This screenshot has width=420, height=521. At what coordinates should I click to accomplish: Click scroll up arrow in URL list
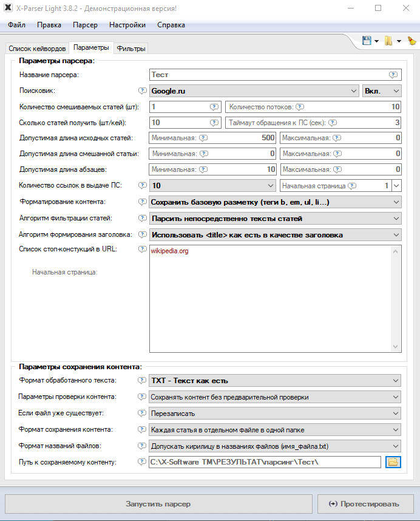coord(395,251)
